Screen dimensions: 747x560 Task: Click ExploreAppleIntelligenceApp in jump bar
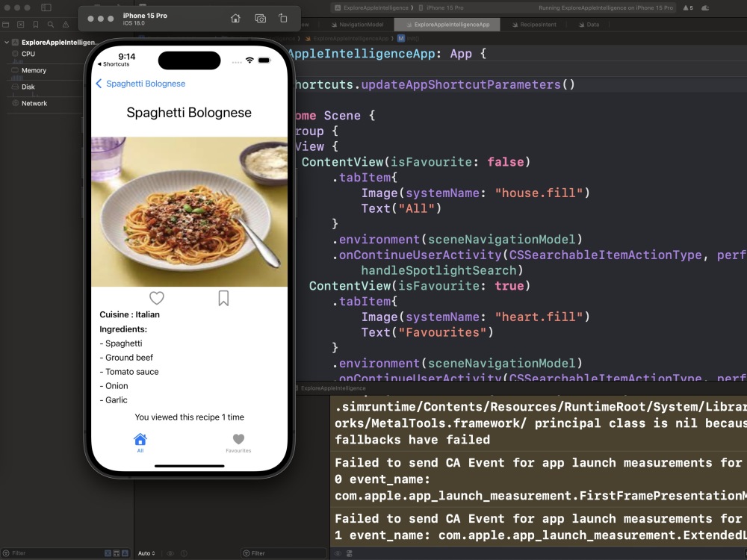point(347,38)
